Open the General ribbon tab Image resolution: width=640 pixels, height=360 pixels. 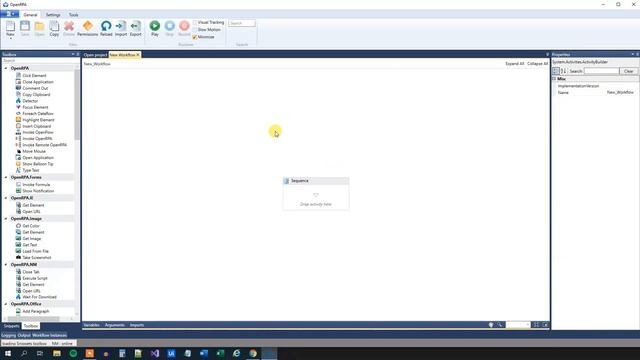pyautogui.click(x=30, y=15)
